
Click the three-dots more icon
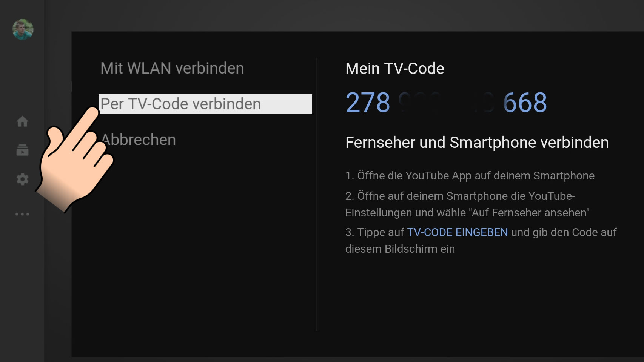[22, 214]
